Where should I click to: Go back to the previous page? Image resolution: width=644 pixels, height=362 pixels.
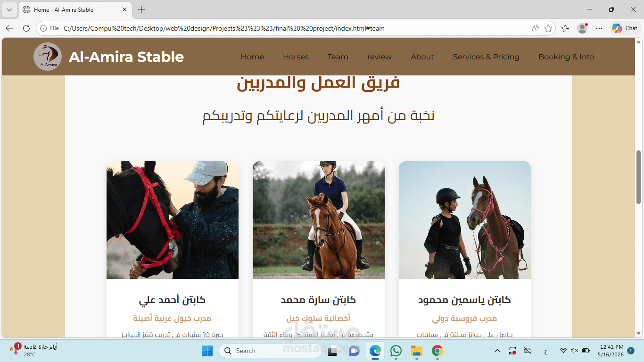coord(9,28)
